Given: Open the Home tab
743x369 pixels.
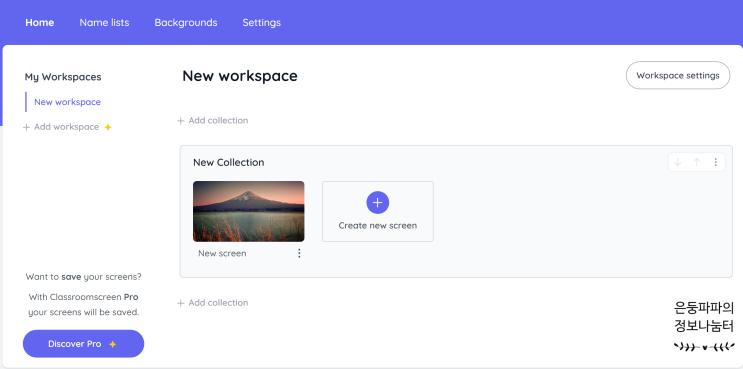Looking at the screenshot, I should click(39, 22).
